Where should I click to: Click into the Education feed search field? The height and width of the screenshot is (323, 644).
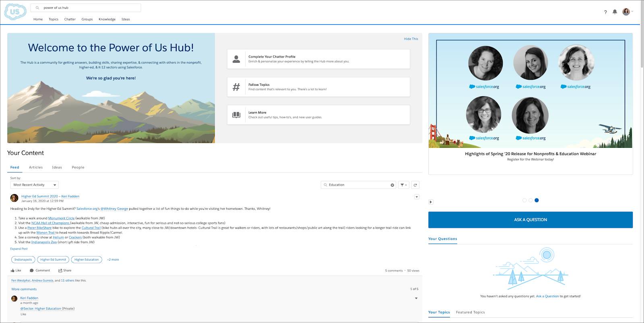point(358,185)
